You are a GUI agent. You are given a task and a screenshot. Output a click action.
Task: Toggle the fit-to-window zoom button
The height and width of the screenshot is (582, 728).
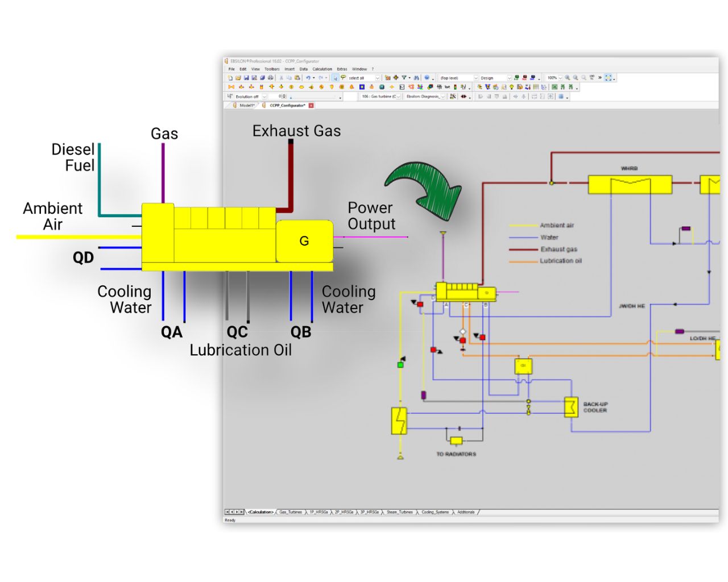609,78
